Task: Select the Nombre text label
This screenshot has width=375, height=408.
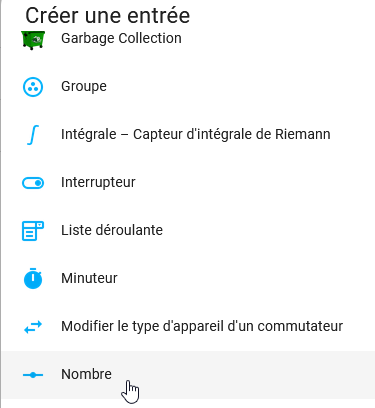Action: tap(86, 374)
